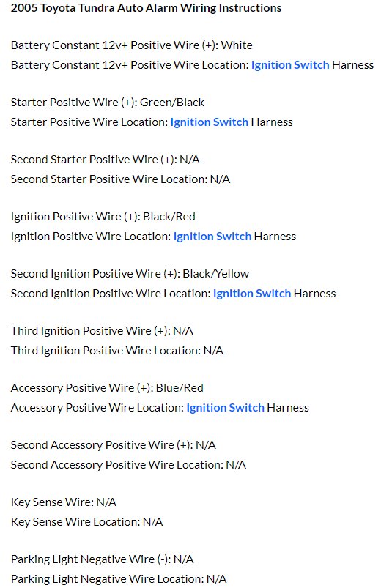Click the Third Ignition Positive Wire (+) line
Image resolution: width=381 pixels, height=588 pixels.
click(x=102, y=331)
